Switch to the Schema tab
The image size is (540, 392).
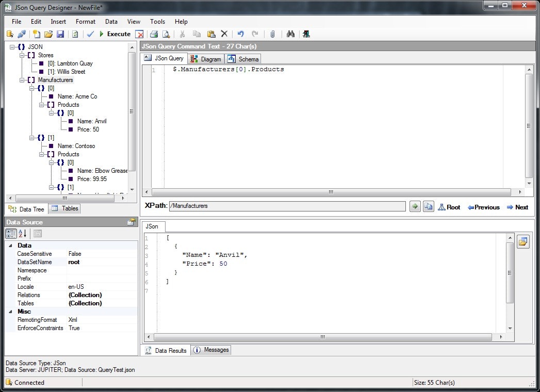point(243,59)
